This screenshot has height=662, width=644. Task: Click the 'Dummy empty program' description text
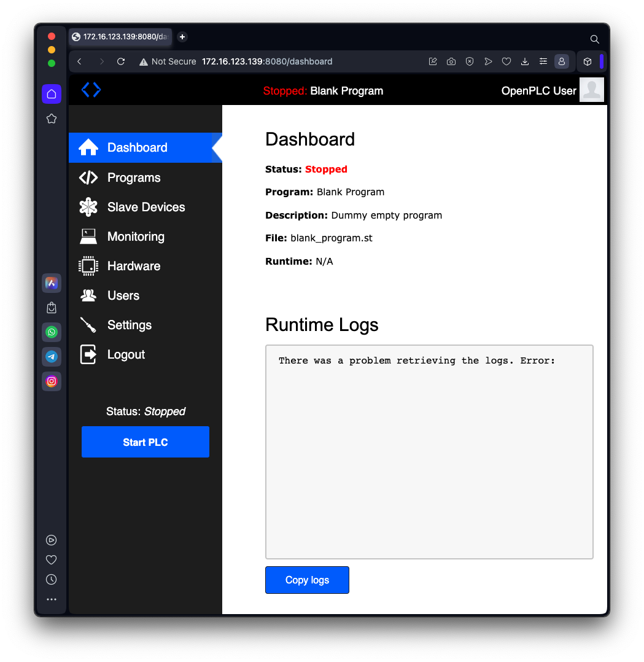coord(387,216)
